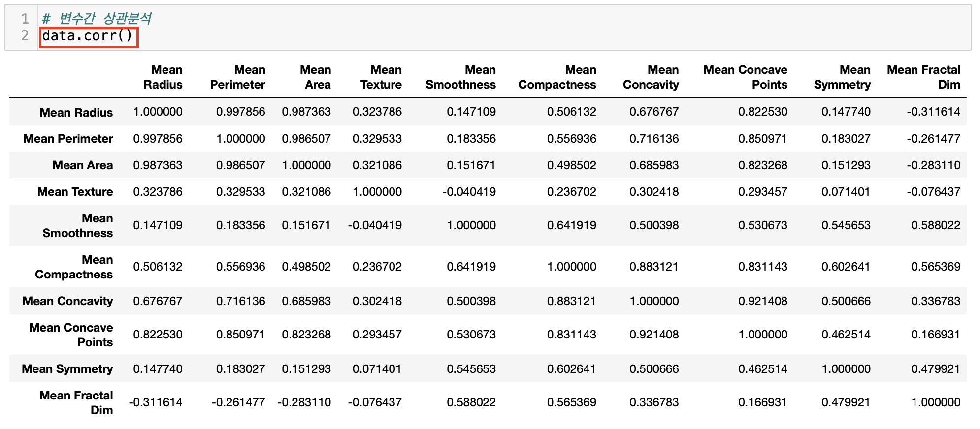This screenshot has width=980, height=429.
Task: Click cell value 0.147740 in Mean Symmetry row
Action: click(x=158, y=369)
